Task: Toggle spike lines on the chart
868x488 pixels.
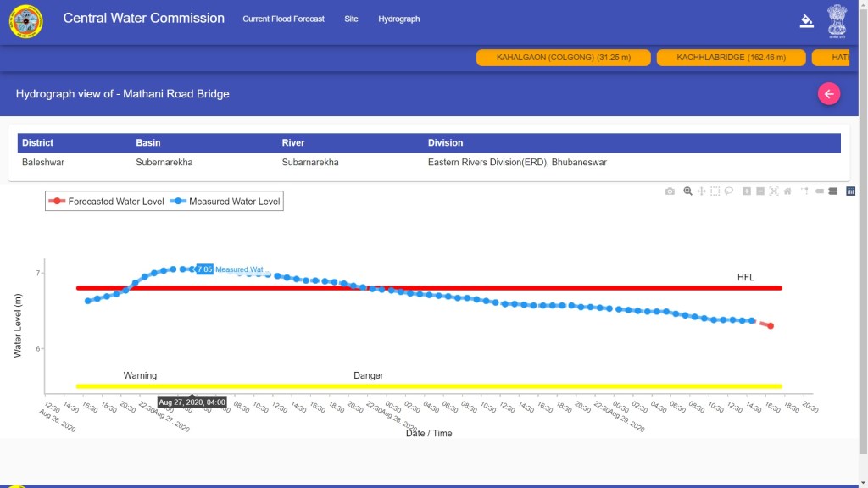Action: (804, 191)
